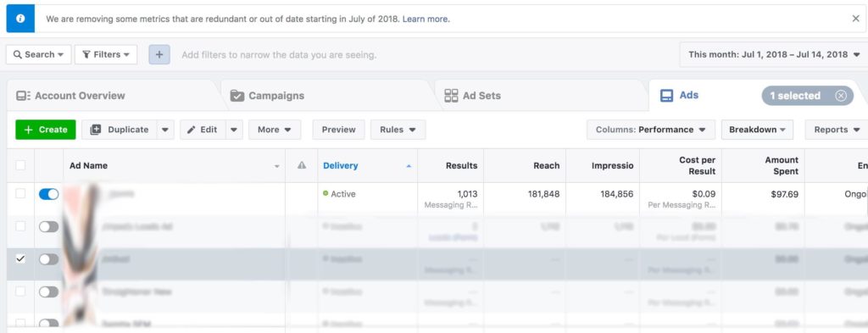Open the date range dropdown

tap(773, 54)
